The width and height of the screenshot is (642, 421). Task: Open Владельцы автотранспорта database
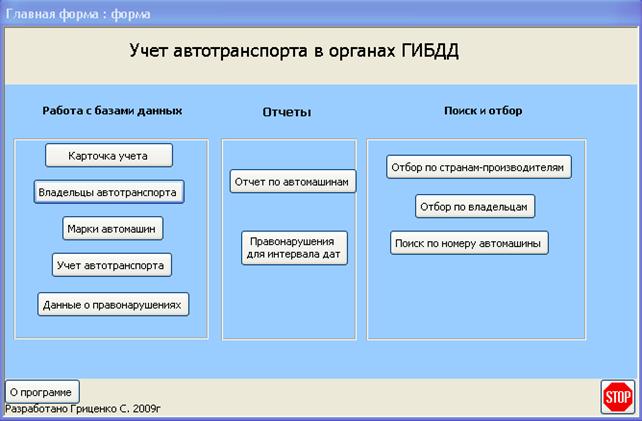(x=109, y=192)
